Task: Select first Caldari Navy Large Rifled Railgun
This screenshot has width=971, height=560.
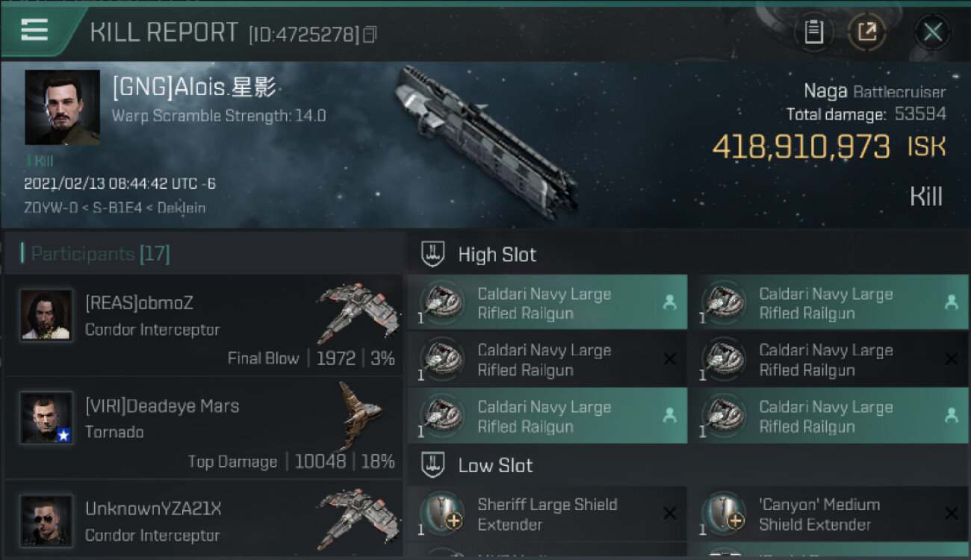Action: 547,303
